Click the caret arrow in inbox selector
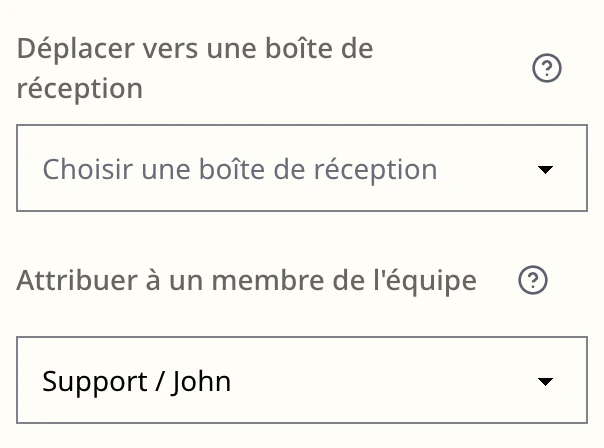This screenshot has height=448, width=604. (545, 169)
